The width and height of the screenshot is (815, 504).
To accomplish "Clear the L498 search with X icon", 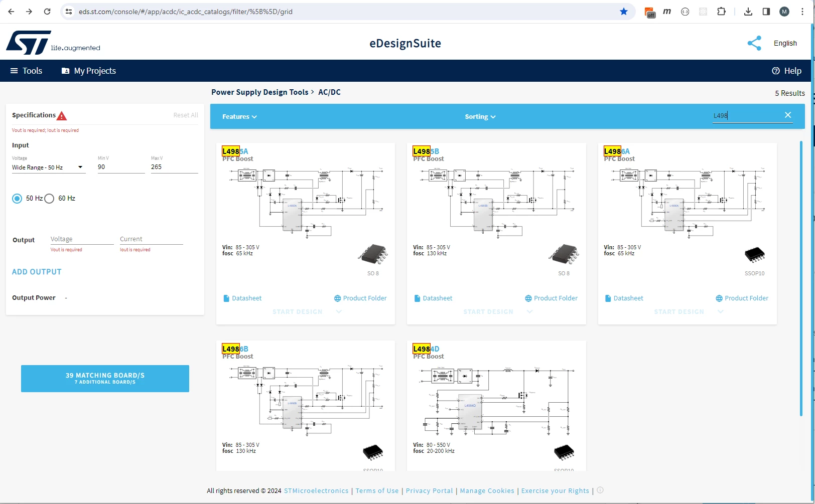I will point(788,115).
